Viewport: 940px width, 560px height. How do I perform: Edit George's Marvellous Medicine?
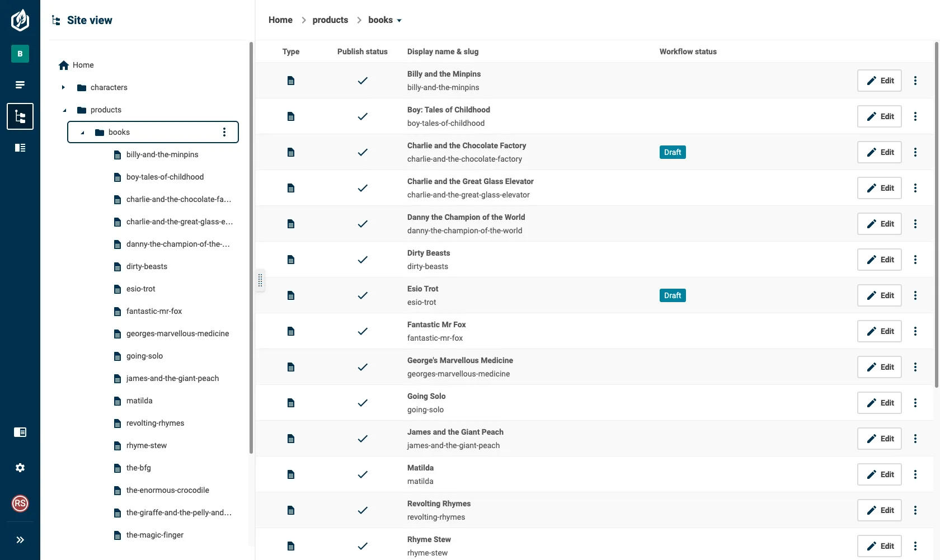880,367
